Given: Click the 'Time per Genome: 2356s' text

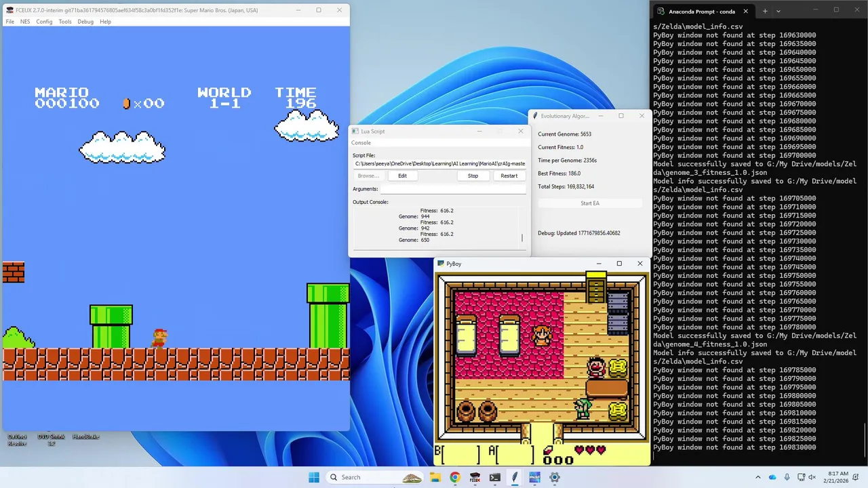Looking at the screenshot, I should pyautogui.click(x=568, y=161).
